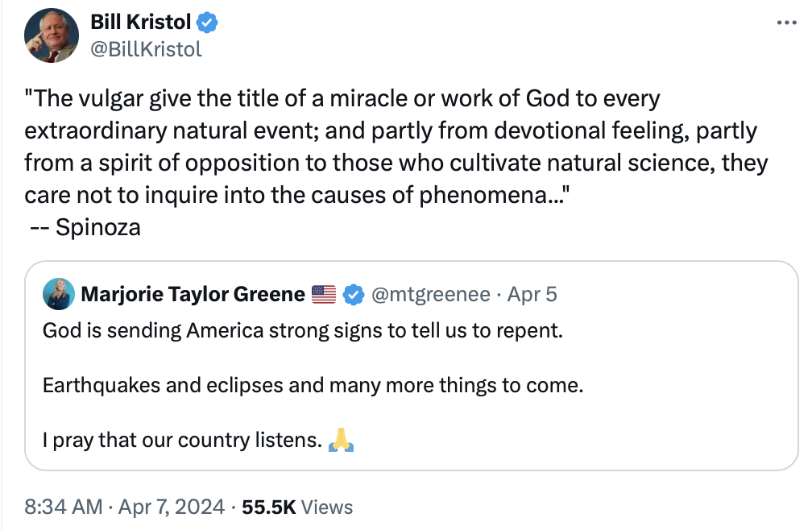Click the 55.5K Views count
The image size is (812, 530).
(x=297, y=507)
